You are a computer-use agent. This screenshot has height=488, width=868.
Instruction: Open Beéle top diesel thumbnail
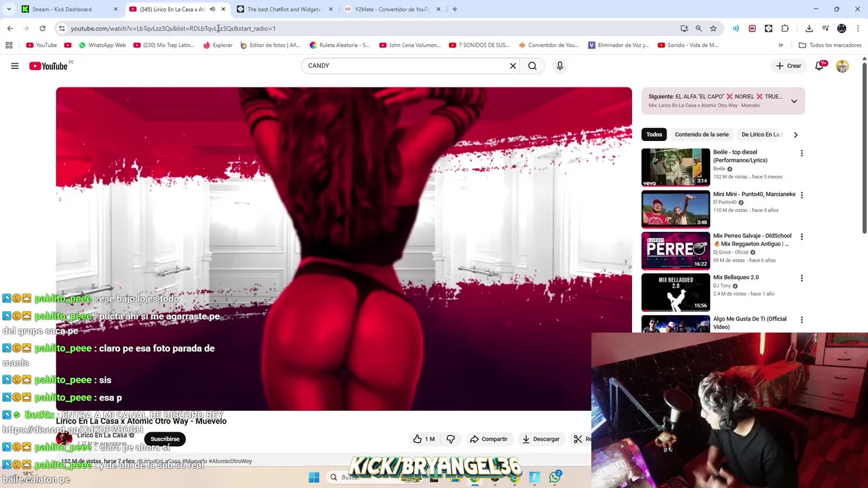[x=675, y=167]
